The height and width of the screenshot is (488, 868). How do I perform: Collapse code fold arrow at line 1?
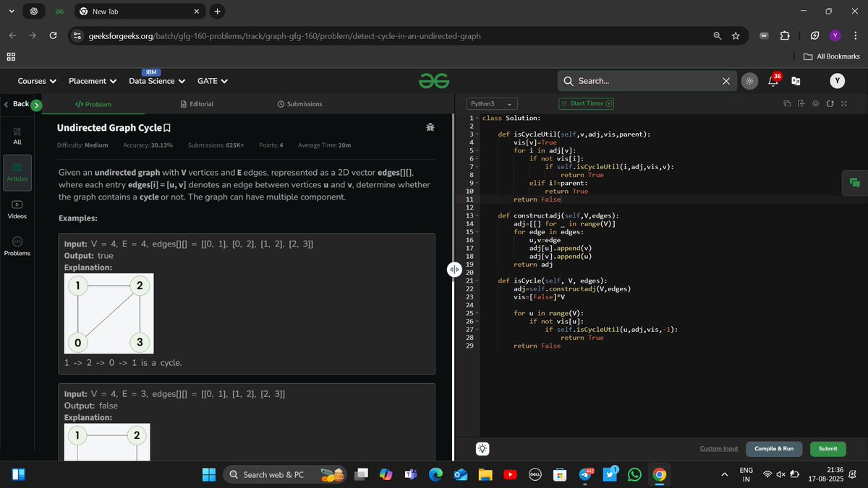pos(477,118)
